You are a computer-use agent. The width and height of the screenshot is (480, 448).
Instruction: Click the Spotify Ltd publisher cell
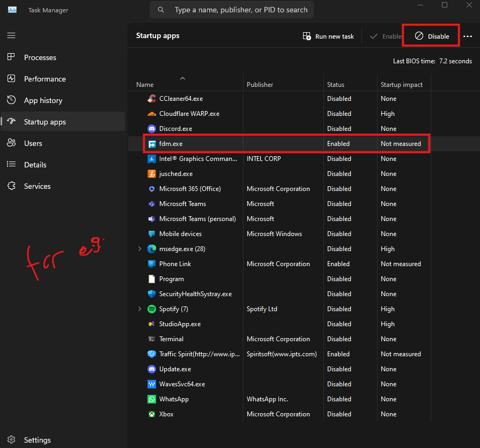click(x=262, y=309)
